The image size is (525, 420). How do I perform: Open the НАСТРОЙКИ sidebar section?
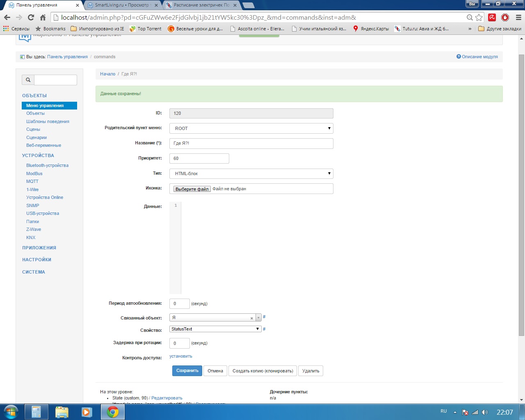pyautogui.click(x=37, y=260)
